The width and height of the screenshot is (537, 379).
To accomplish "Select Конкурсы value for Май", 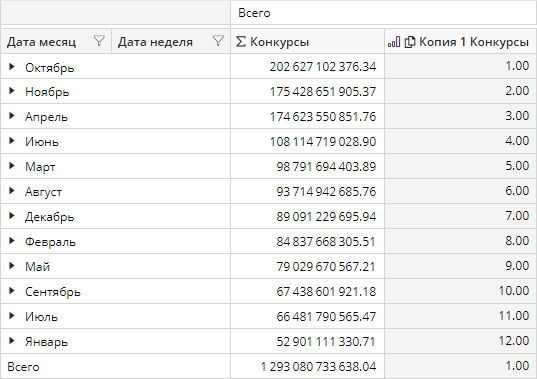I will (x=308, y=266).
